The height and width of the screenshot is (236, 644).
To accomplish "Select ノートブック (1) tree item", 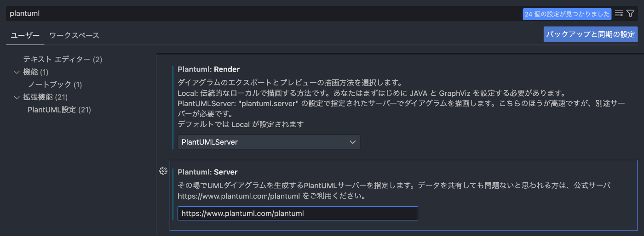I will [55, 84].
